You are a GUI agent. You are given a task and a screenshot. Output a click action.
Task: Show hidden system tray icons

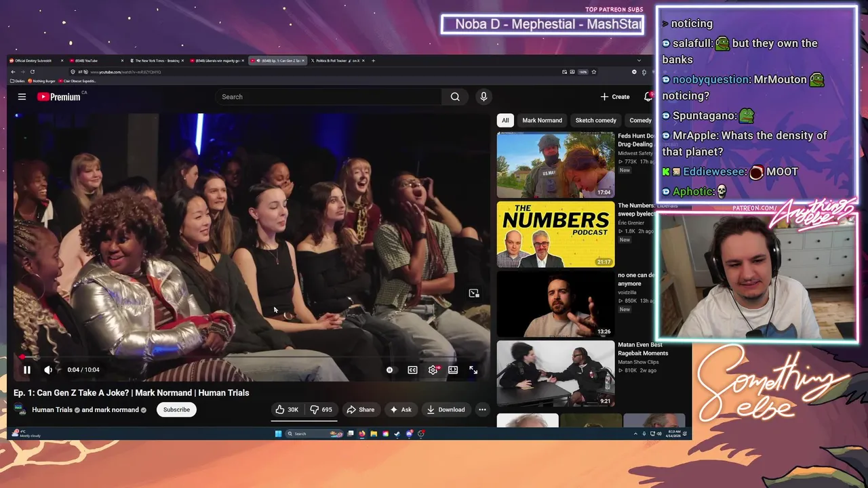click(635, 434)
